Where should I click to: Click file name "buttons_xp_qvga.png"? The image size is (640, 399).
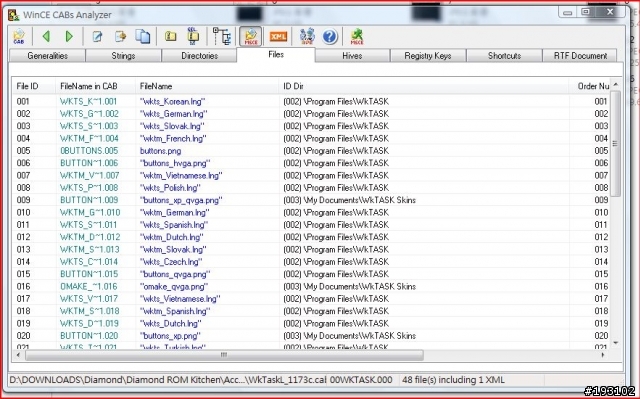[181, 200]
